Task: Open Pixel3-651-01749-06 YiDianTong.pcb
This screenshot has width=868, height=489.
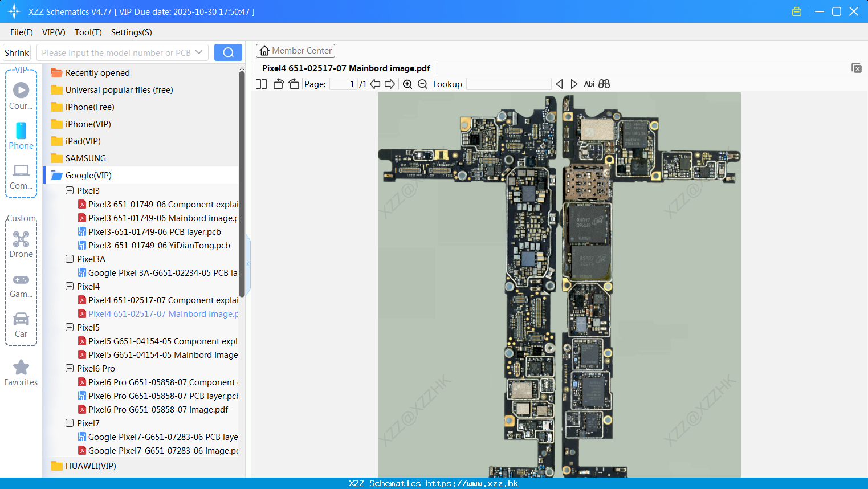Action: (x=159, y=246)
